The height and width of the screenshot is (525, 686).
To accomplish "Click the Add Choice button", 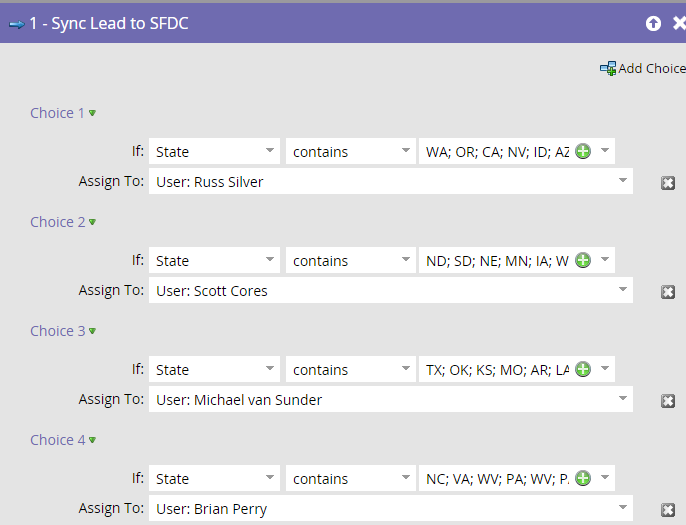I will (x=643, y=68).
